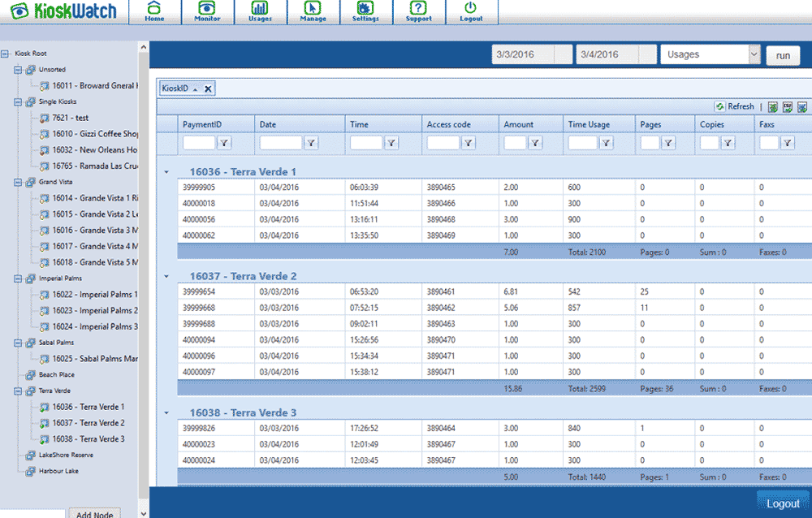Click the tree panel scroll-up arrow

[144, 47]
